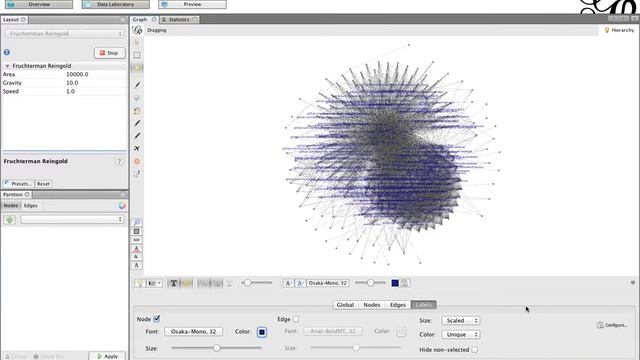Toggle the show node labels T button
Screen dimensions: 640x360
[173, 283]
